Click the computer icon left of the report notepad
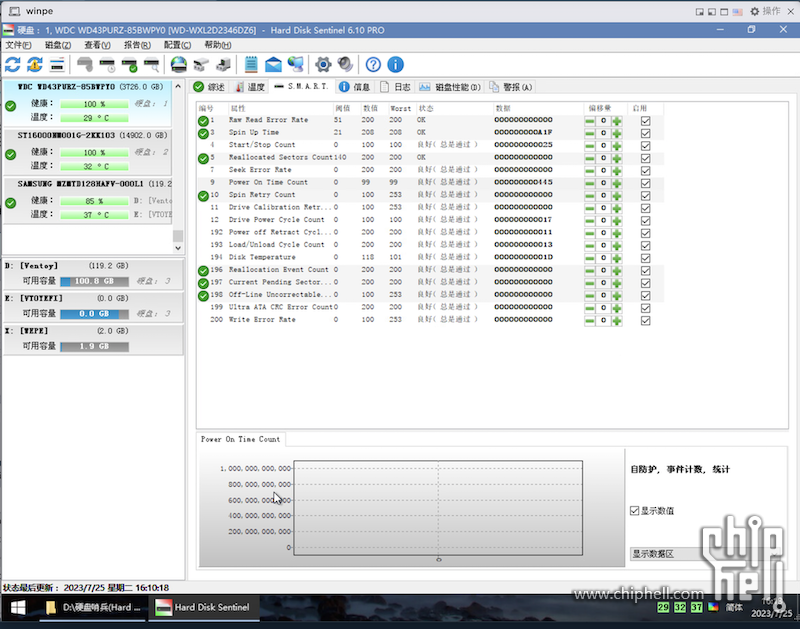Image resolution: width=800 pixels, height=629 pixels. tap(223, 65)
